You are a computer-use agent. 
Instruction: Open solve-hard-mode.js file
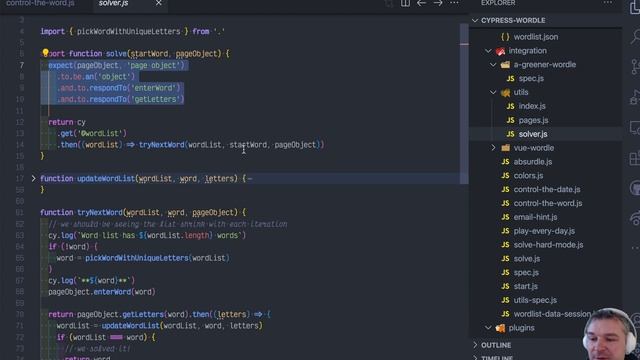click(x=548, y=245)
